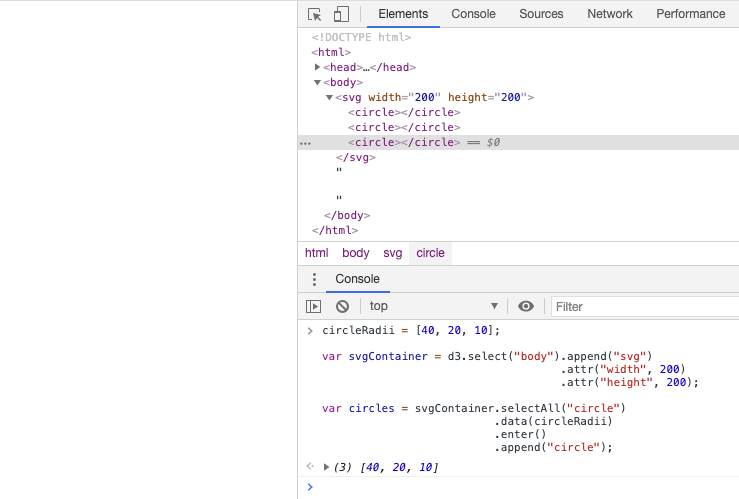Open the Network tab
Image resolution: width=739 pixels, height=499 pixels.
[610, 14]
